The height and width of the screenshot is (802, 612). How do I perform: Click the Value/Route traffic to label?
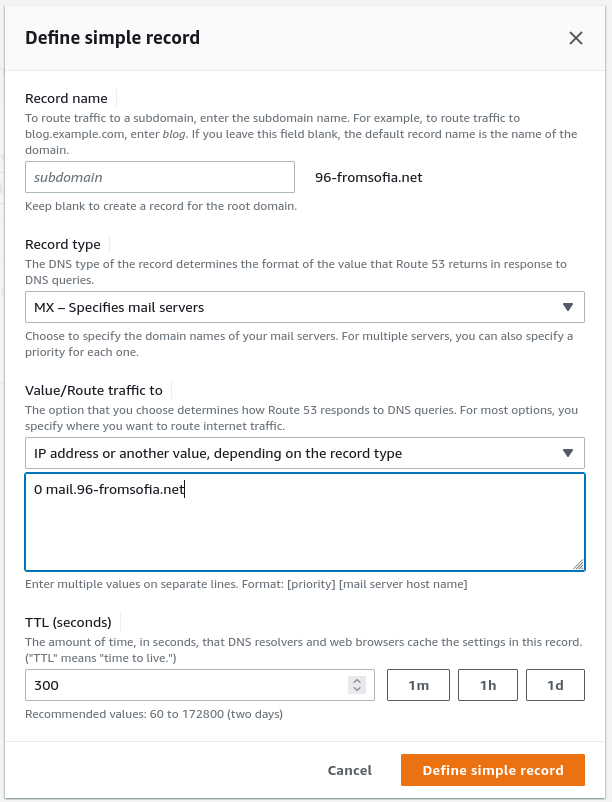click(93, 390)
